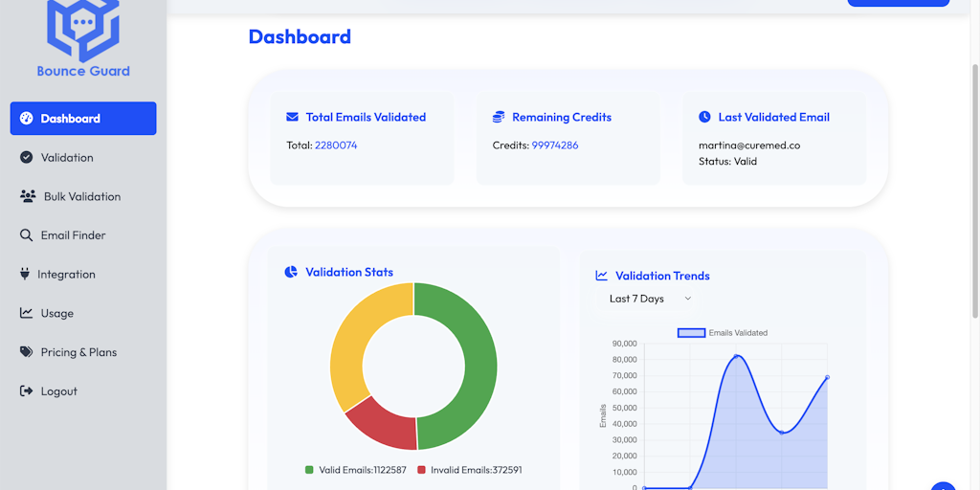Click the red segment of the donut chart

[386, 425]
